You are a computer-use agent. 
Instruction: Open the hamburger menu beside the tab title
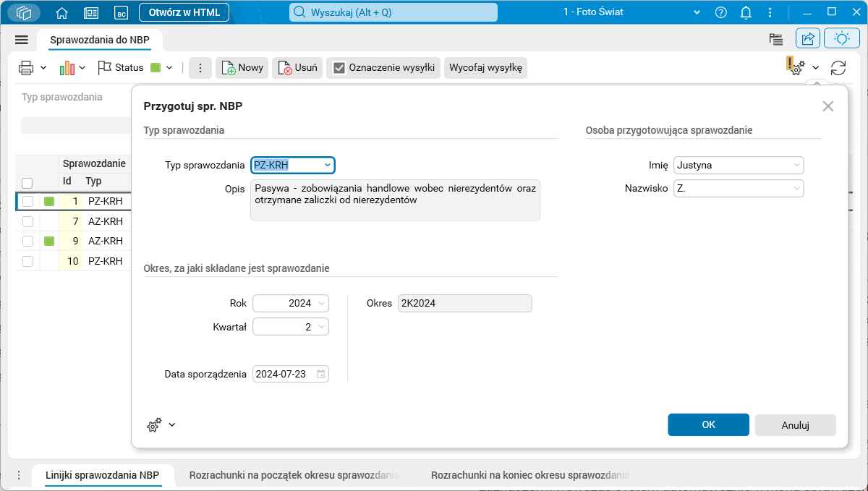pos(21,39)
